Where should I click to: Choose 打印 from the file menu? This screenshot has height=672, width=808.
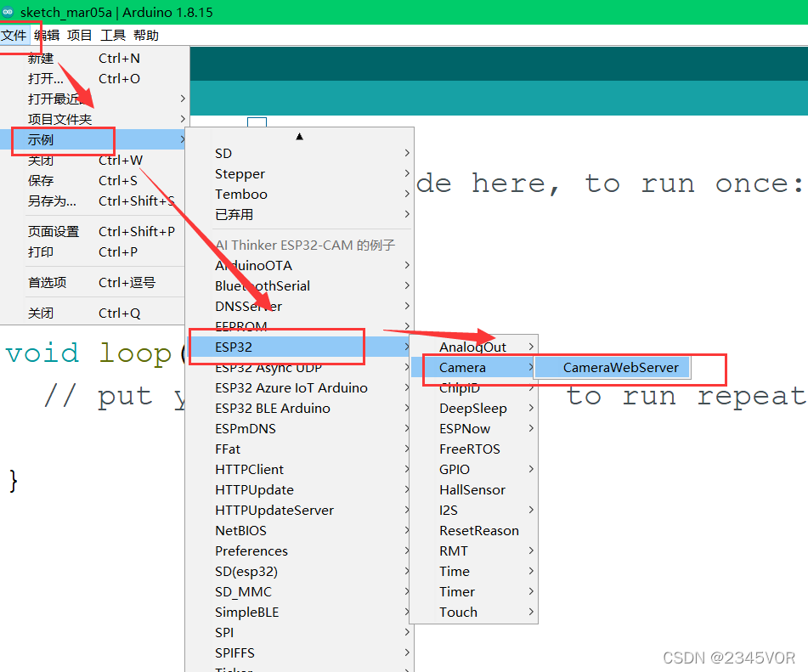click(93, 252)
